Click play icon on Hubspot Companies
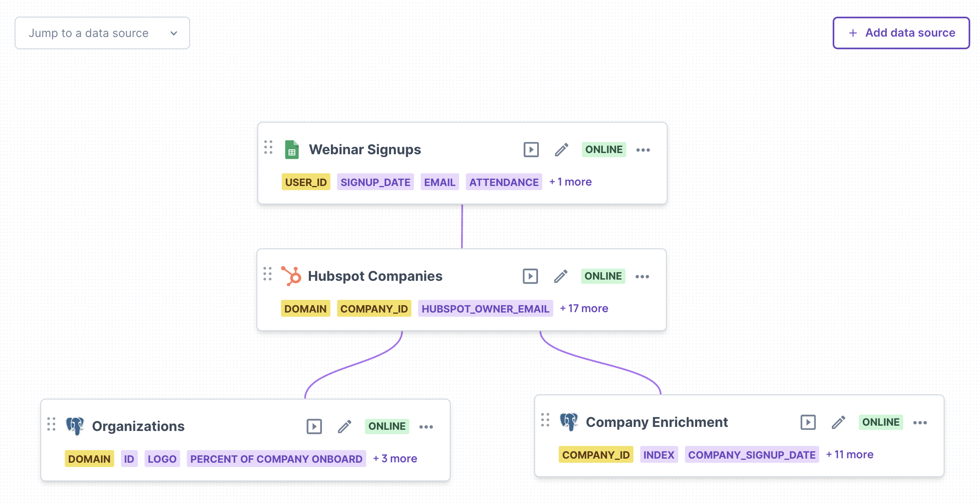Viewport: 980px width, 503px height. [x=530, y=276]
